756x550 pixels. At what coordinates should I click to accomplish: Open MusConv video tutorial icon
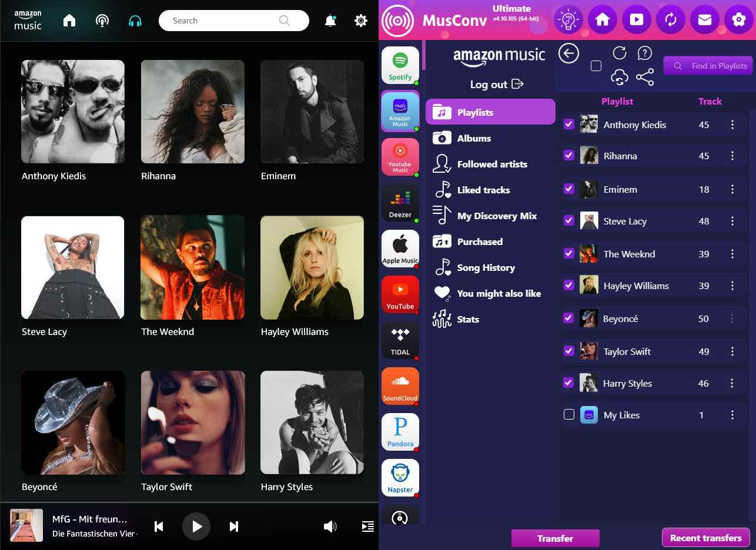click(x=636, y=20)
